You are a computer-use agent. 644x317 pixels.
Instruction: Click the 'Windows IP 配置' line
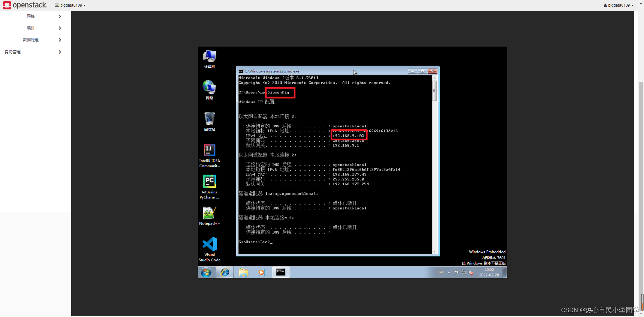point(257,102)
